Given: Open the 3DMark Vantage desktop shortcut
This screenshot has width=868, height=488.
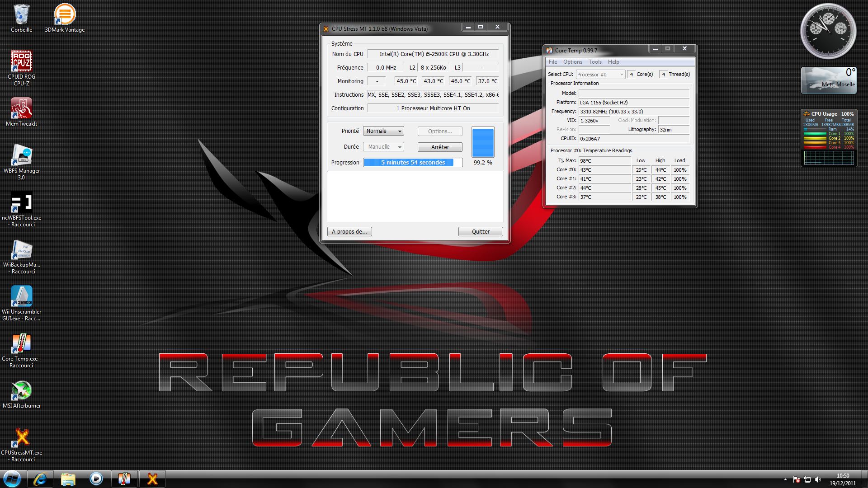Looking at the screenshot, I should (65, 15).
